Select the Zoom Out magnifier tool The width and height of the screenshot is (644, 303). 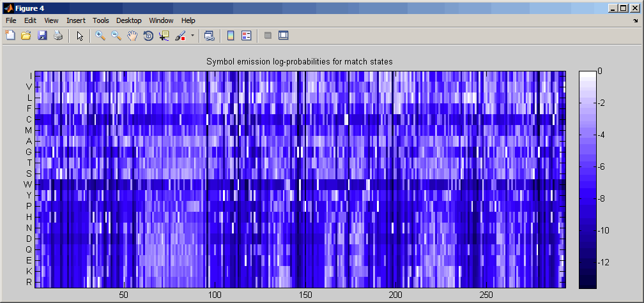coord(116,36)
